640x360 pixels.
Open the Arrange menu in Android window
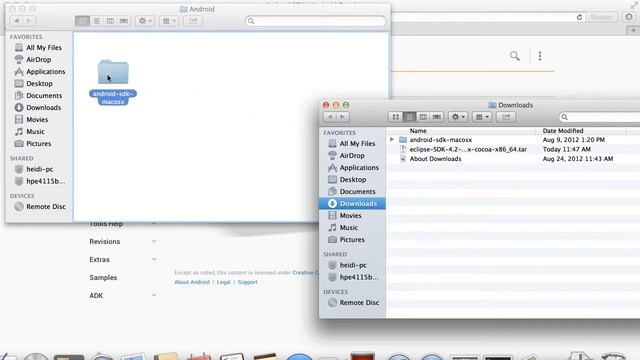pyautogui.click(x=169, y=21)
